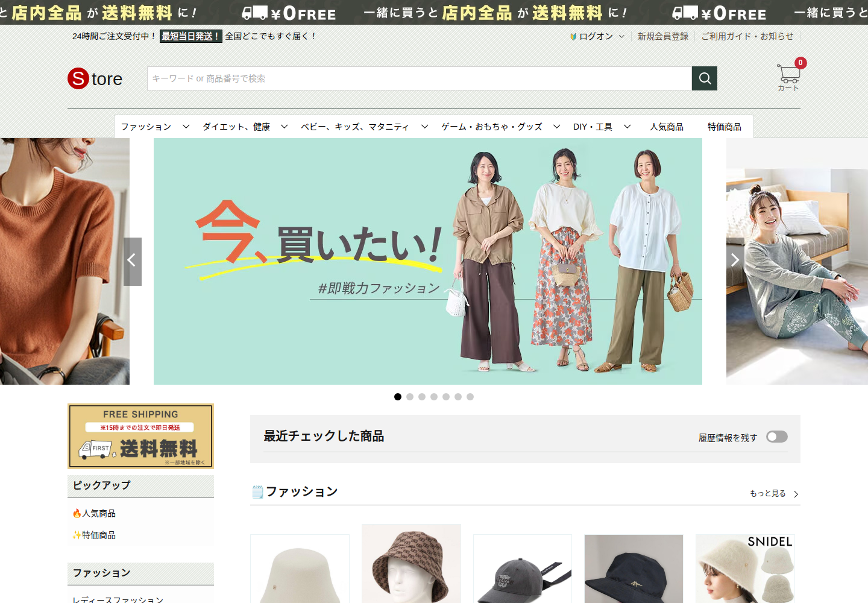Open sidebar ✨特価商品 link

[94, 535]
